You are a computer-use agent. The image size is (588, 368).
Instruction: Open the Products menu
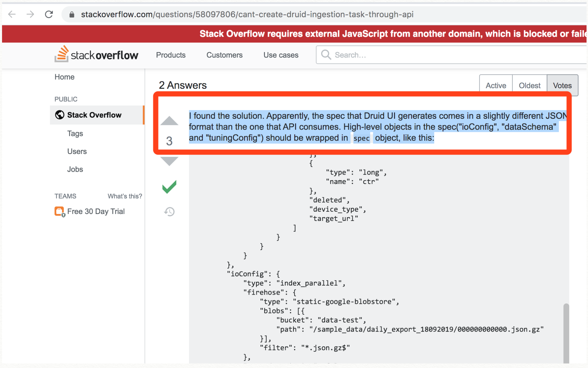point(171,55)
